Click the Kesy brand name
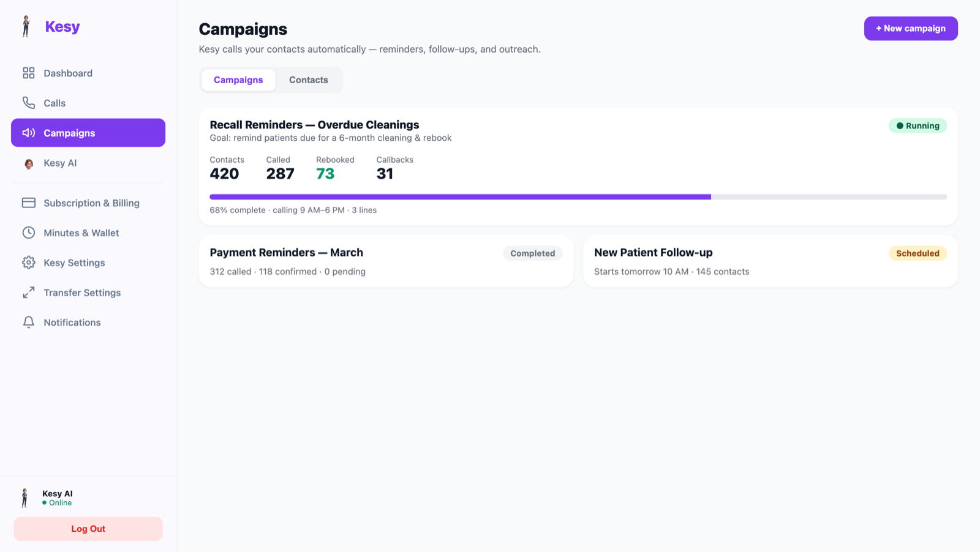 point(62,27)
